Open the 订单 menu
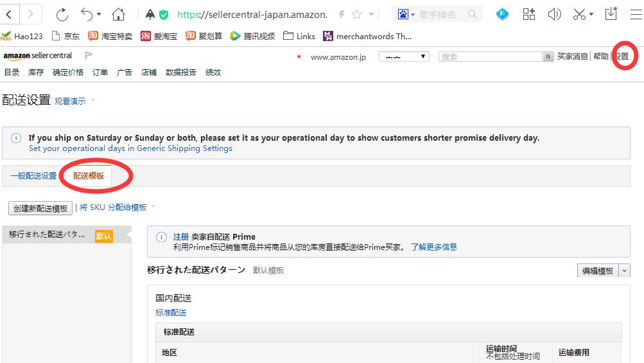 pos(100,73)
